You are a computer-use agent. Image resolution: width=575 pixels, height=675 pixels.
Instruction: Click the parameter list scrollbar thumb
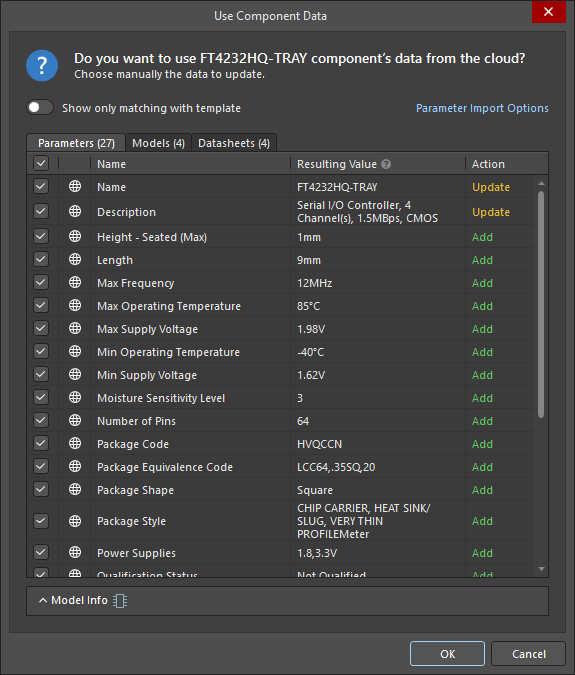pos(541,305)
